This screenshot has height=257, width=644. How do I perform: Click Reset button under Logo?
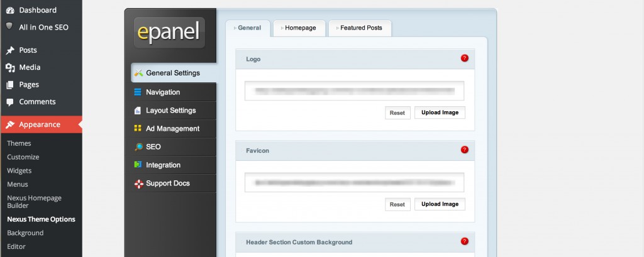[397, 113]
